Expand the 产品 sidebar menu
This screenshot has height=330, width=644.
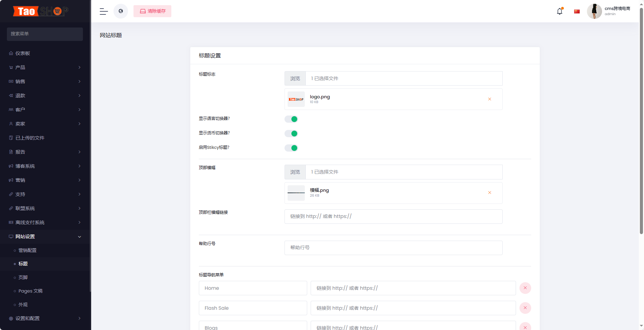(45, 67)
